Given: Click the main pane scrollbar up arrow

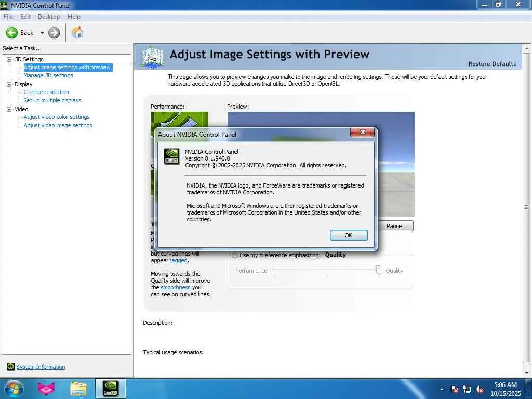Looking at the screenshot, I should click(x=527, y=48).
